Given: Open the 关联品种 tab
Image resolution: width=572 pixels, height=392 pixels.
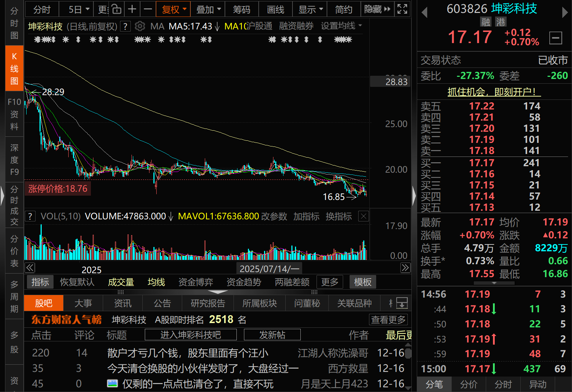Looking at the screenshot, I should click(354, 303).
